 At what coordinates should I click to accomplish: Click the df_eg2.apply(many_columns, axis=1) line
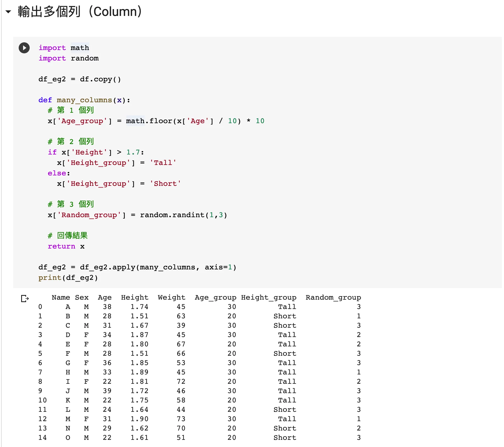click(x=137, y=267)
